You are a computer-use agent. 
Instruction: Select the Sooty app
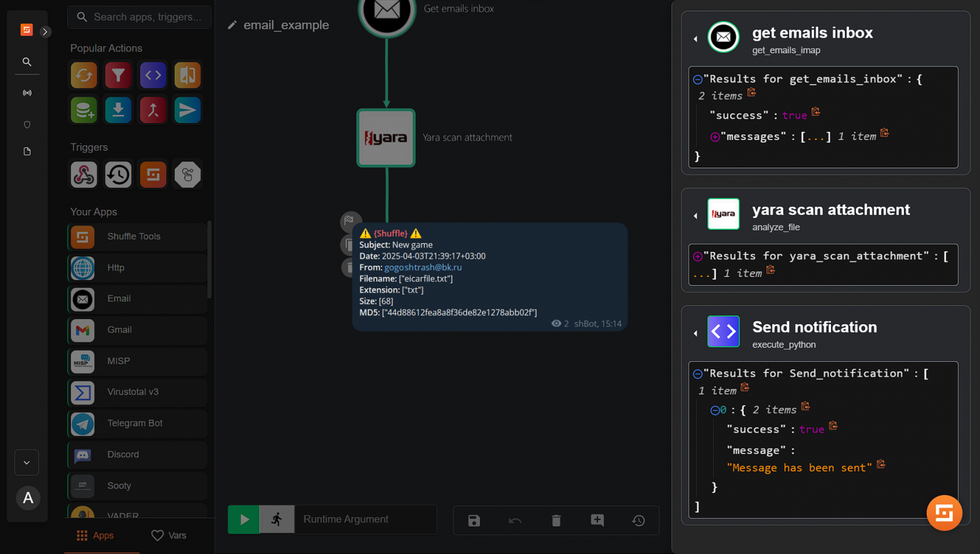point(137,486)
